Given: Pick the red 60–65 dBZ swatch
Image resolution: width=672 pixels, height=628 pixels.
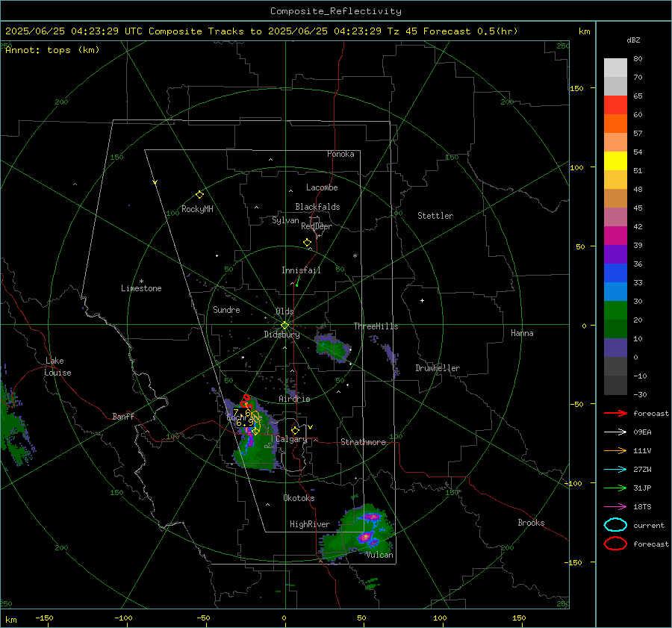Looking at the screenshot, I should (x=615, y=105).
